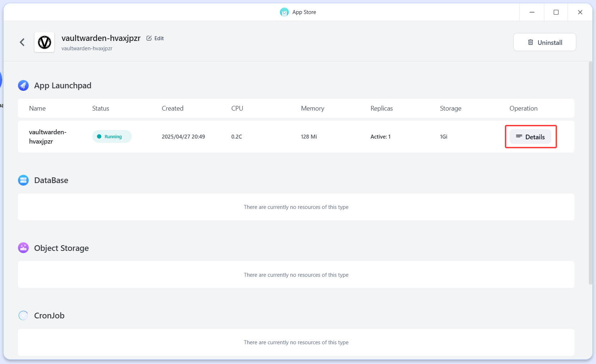
Task: Click the 0.2C CPU value
Action: pyautogui.click(x=237, y=137)
